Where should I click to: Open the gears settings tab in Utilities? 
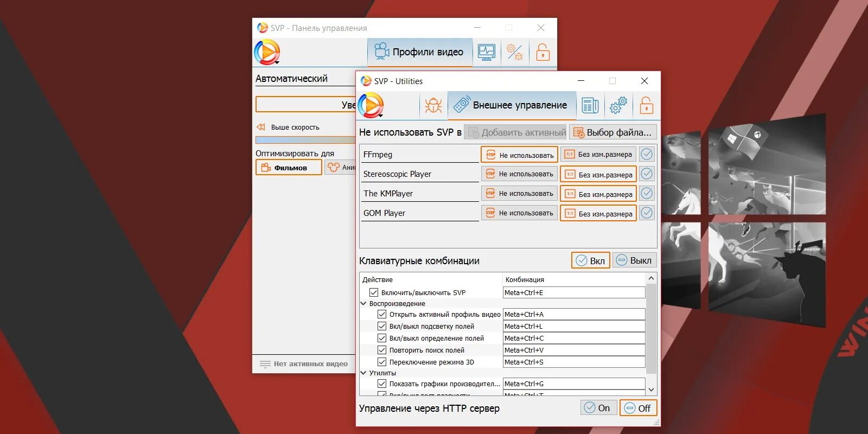coord(618,105)
